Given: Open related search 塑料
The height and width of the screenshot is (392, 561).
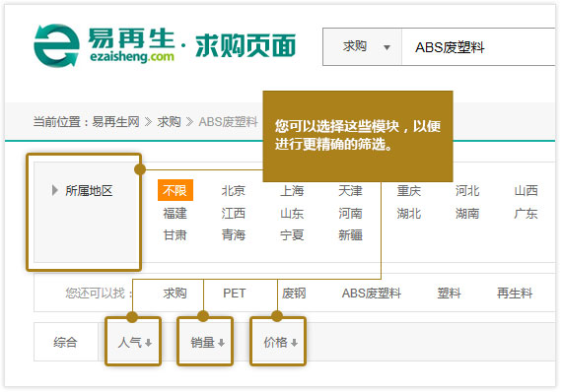Looking at the screenshot, I should click(449, 294).
